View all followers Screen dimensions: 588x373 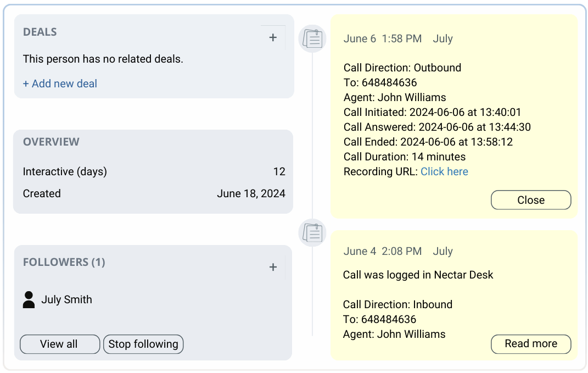pos(60,344)
